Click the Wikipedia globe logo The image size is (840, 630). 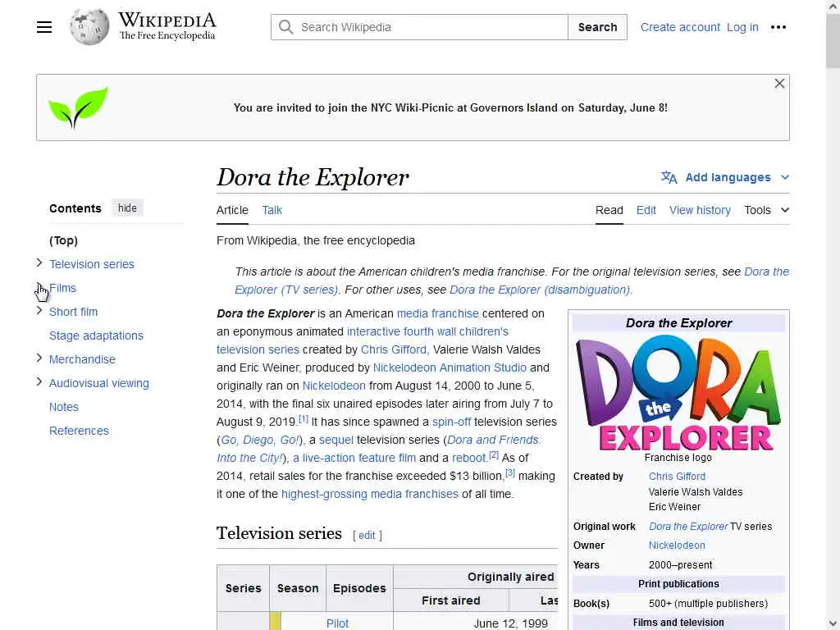click(89, 27)
